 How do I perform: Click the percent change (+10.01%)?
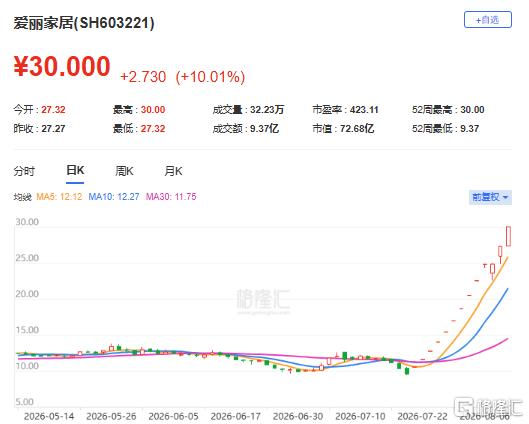[x=210, y=77]
